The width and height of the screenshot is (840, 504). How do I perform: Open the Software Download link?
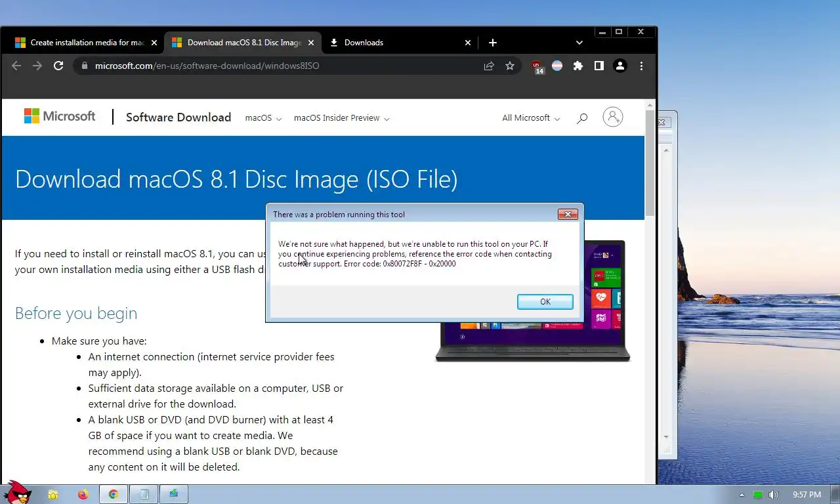178,117
